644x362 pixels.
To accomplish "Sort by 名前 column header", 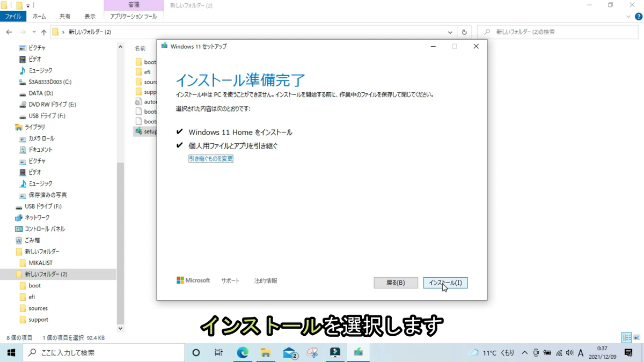I will click(141, 48).
